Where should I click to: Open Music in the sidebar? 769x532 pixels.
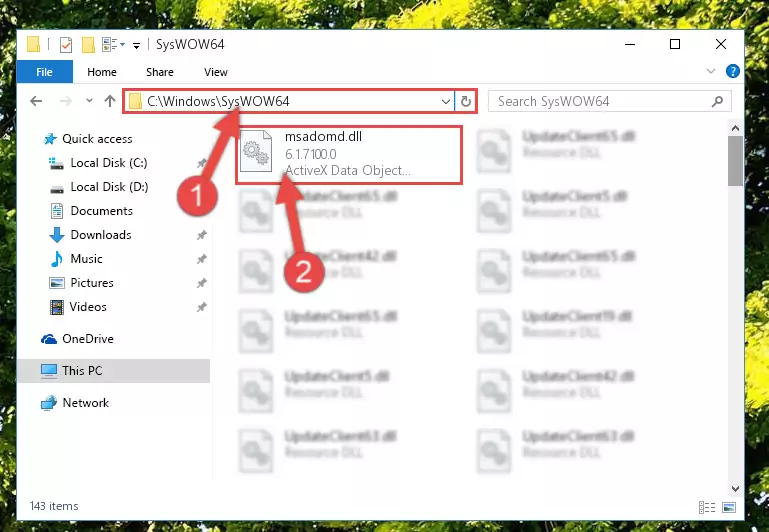86,259
